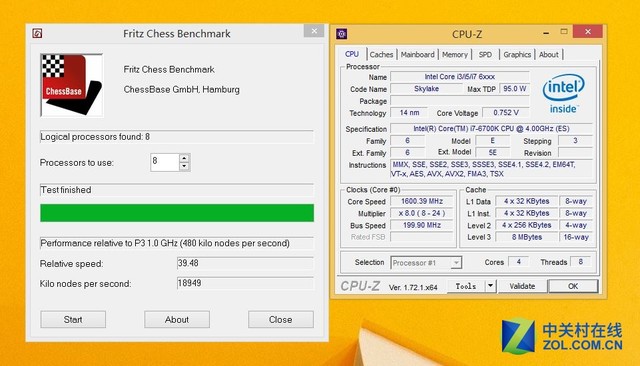Expand the Tools dropdown arrow
This screenshot has width=640, height=366.
pyautogui.click(x=491, y=286)
